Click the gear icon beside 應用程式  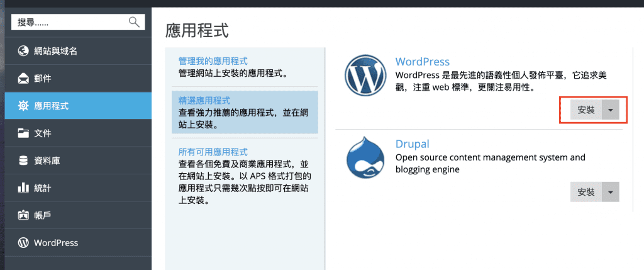pos(23,106)
